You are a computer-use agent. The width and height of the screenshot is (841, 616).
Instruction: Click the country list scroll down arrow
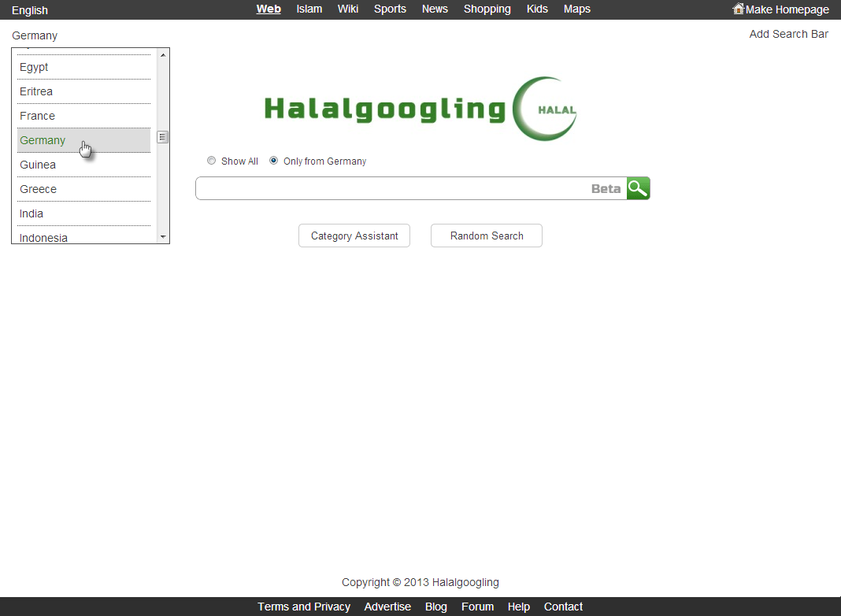pyautogui.click(x=163, y=236)
